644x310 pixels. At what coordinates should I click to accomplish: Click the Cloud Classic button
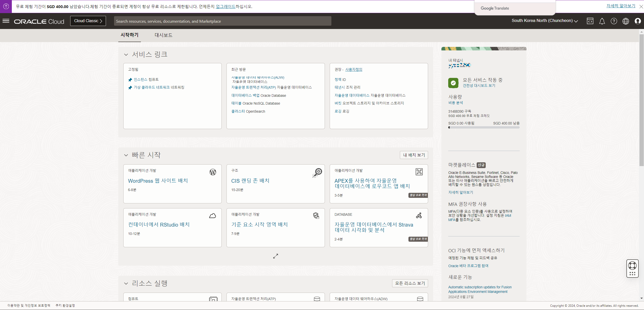point(88,21)
